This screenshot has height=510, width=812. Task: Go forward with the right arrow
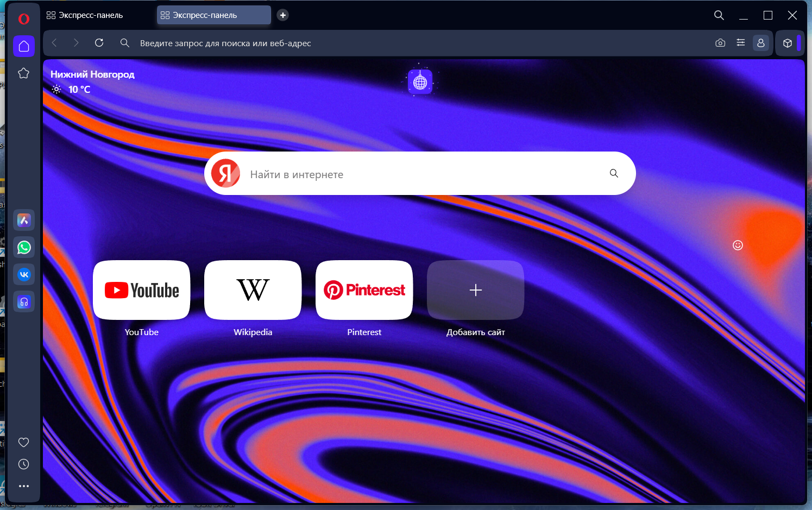click(x=76, y=43)
